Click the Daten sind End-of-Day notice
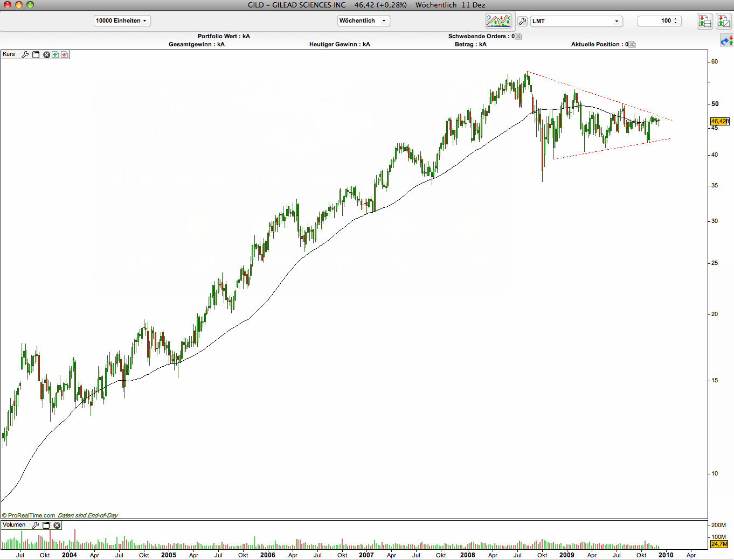Image resolution: width=734 pixels, height=560 pixels. pos(88,515)
